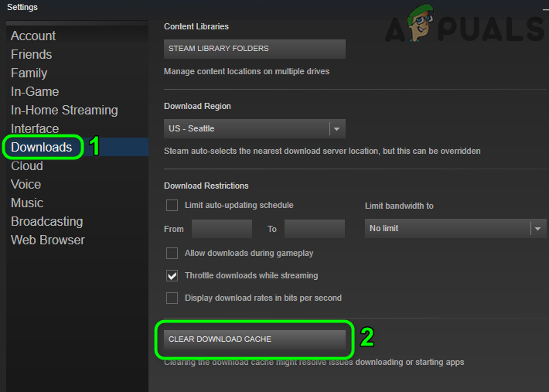Select Broadcasting in the sidebar

[x=47, y=221]
